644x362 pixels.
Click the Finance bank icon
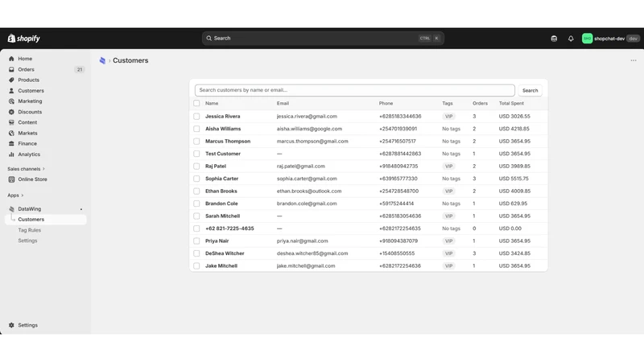click(11, 144)
